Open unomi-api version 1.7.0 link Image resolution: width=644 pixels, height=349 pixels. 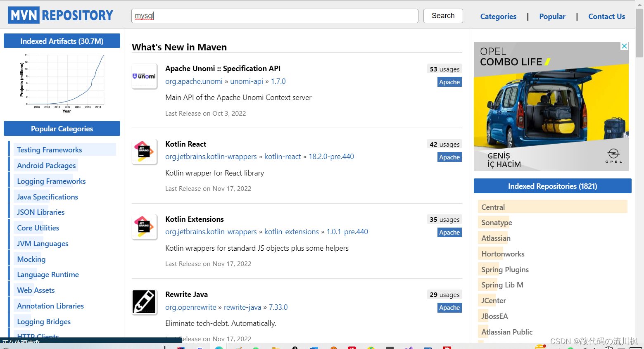(278, 81)
